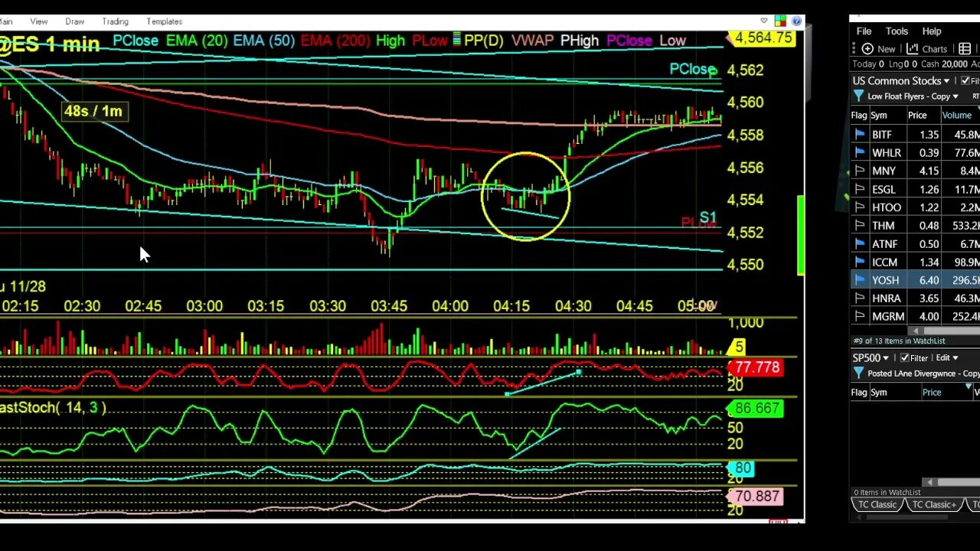Click the green vertical price scale bar
The height and width of the screenshot is (551, 980).
pyautogui.click(x=801, y=235)
